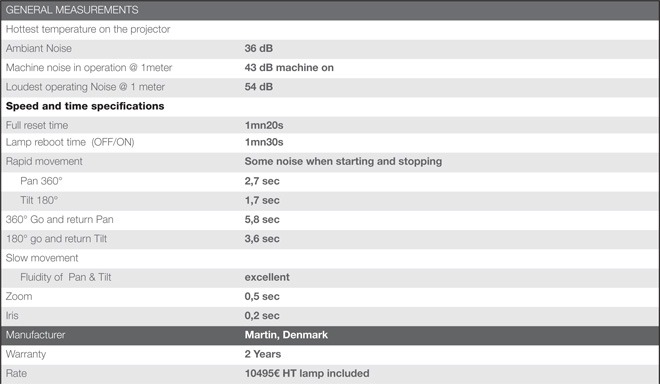Image resolution: width=660 pixels, height=384 pixels.
Task: Click the Some noise when starting text
Action: [343, 162]
